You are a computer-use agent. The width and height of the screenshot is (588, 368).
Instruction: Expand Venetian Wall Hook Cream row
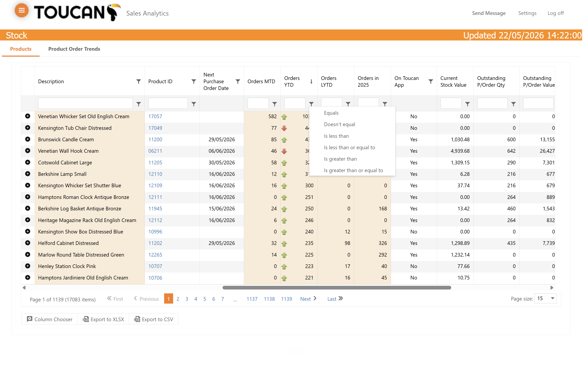[x=28, y=151]
